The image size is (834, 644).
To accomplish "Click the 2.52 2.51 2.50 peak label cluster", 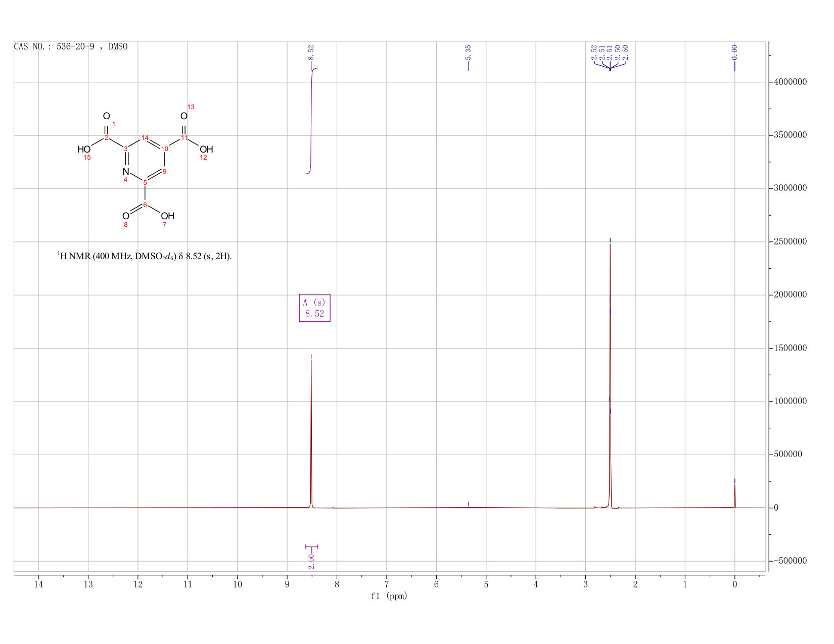I will pos(610,53).
